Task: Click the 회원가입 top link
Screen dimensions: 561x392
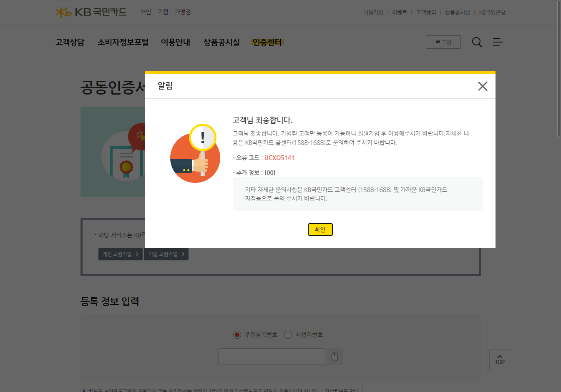Action: click(373, 12)
